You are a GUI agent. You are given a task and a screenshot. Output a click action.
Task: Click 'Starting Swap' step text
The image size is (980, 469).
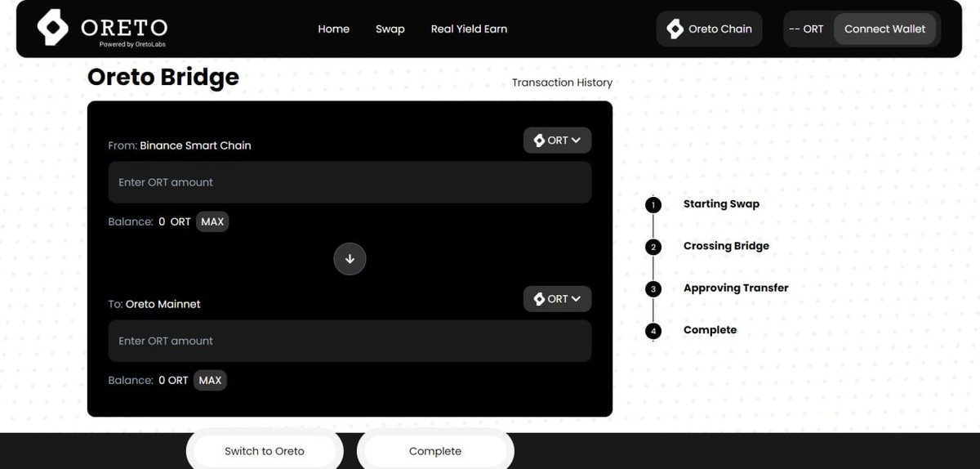[x=721, y=204]
